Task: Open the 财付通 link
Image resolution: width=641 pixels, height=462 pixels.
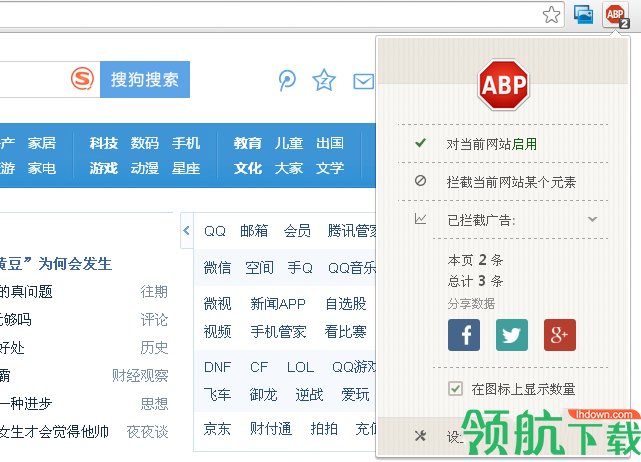Action: tap(271, 429)
